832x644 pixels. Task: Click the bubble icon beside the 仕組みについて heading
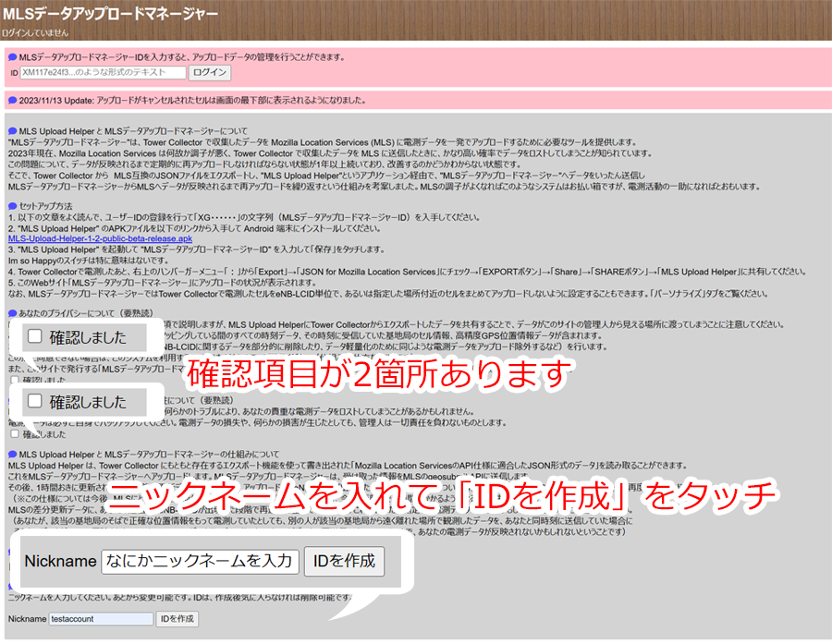pos(12,455)
